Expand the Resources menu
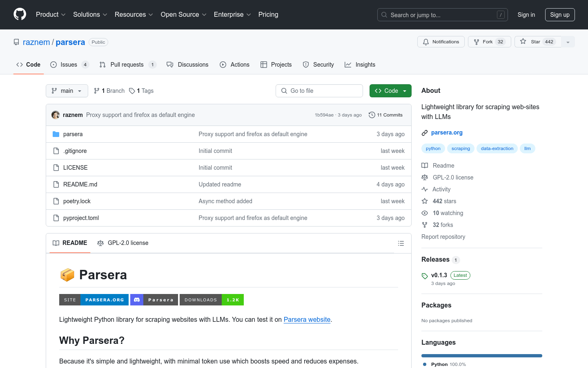 134,14
